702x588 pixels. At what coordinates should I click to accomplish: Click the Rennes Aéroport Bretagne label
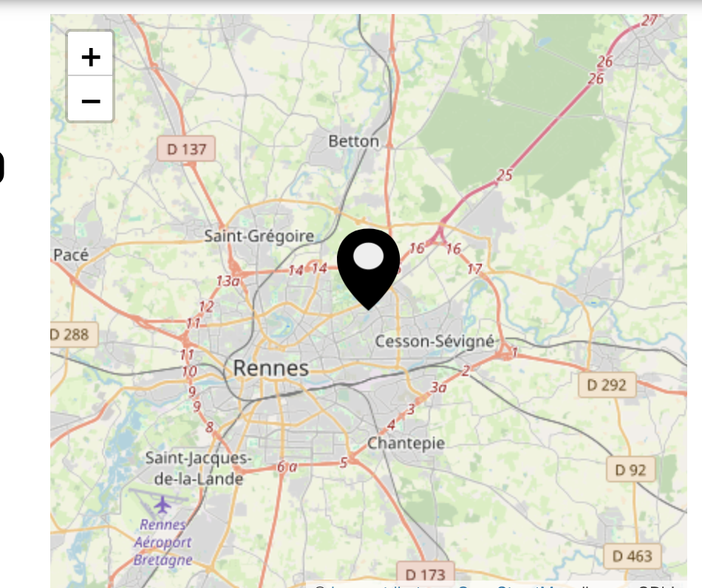163,542
